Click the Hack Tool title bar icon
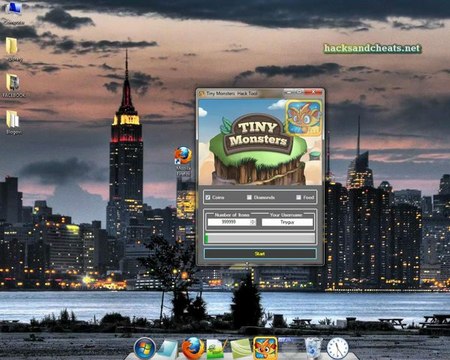Screen dimensions: 450x360 201,93
